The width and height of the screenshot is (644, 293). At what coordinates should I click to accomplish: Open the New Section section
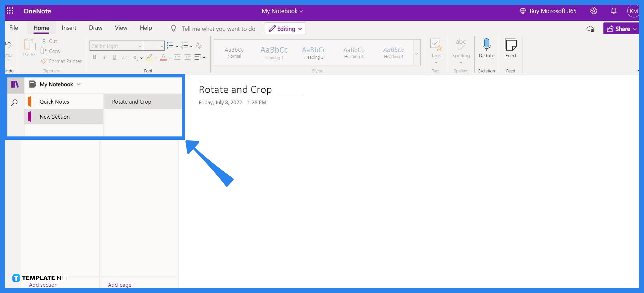(x=64, y=117)
